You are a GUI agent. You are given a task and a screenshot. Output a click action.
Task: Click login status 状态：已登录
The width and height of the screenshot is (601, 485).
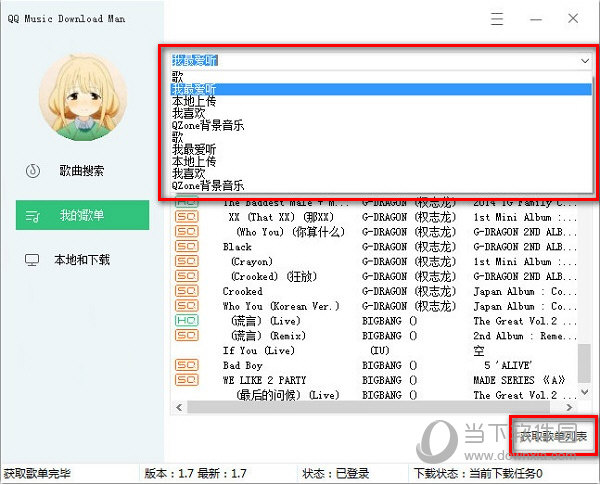[x=336, y=473]
